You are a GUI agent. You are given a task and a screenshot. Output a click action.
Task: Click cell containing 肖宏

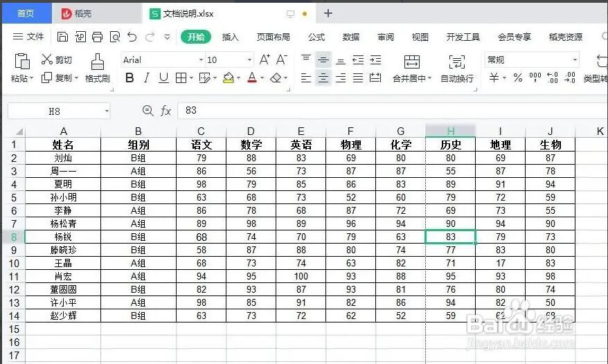pos(63,276)
